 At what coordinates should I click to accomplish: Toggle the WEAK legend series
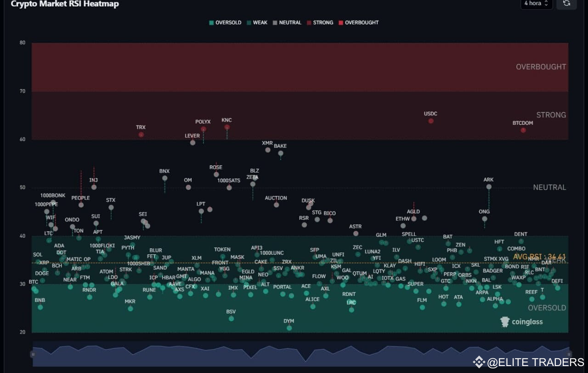[x=257, y=22]
